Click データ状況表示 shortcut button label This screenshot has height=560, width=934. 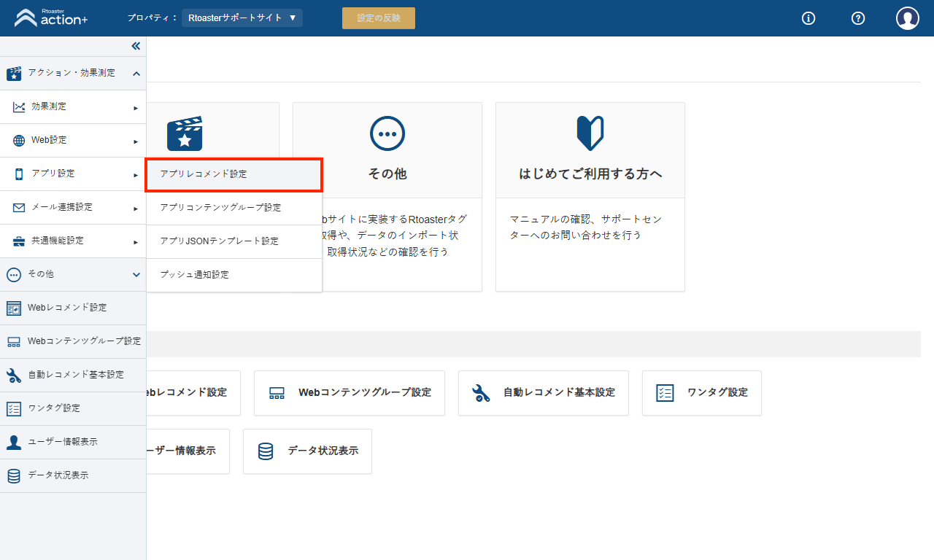point(323,451)
